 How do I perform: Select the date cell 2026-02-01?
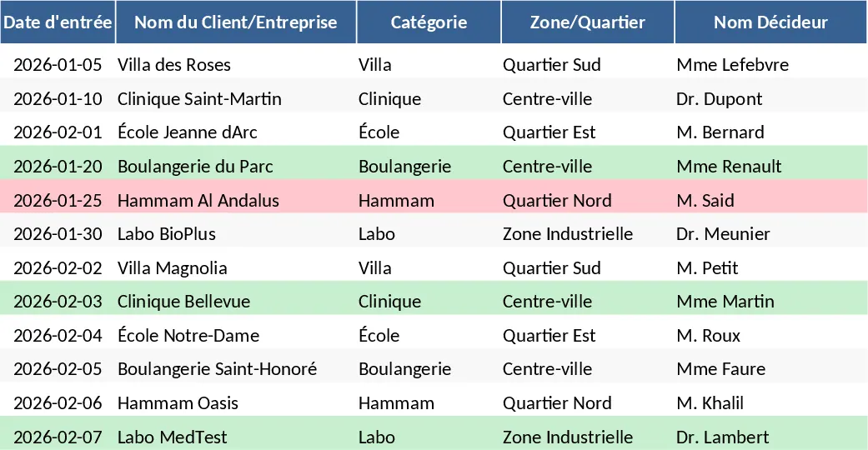click(x=58, y=132)
